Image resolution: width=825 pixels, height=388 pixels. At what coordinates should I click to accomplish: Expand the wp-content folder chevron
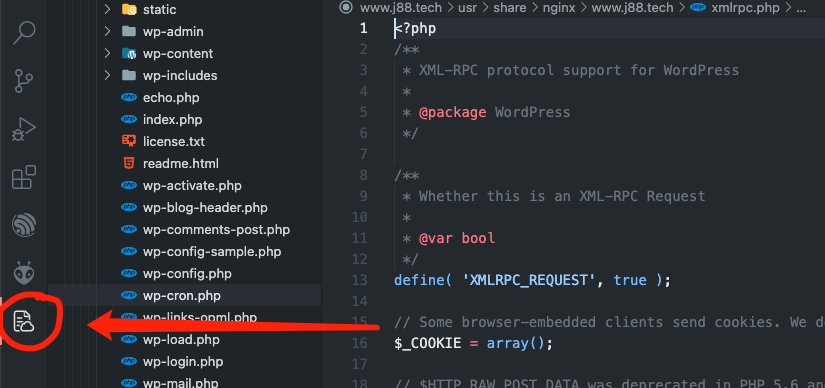(107, 54)
